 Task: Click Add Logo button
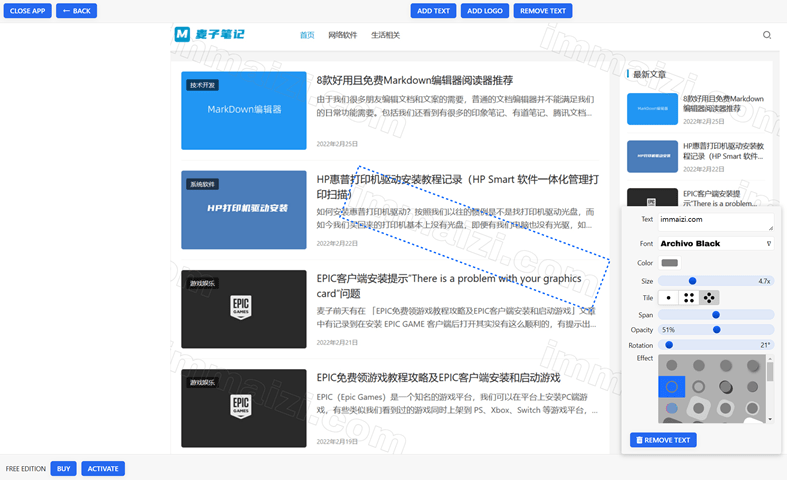(x=485, y=11)
